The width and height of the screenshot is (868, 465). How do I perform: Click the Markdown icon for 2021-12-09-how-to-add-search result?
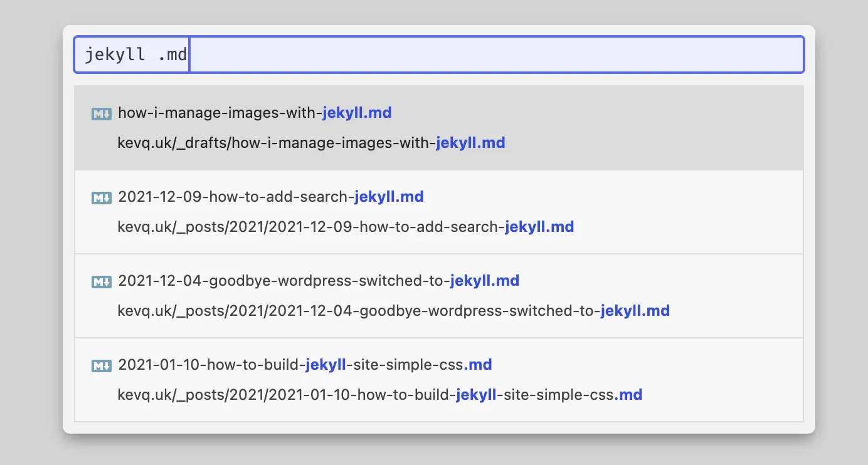pos(101,197)
